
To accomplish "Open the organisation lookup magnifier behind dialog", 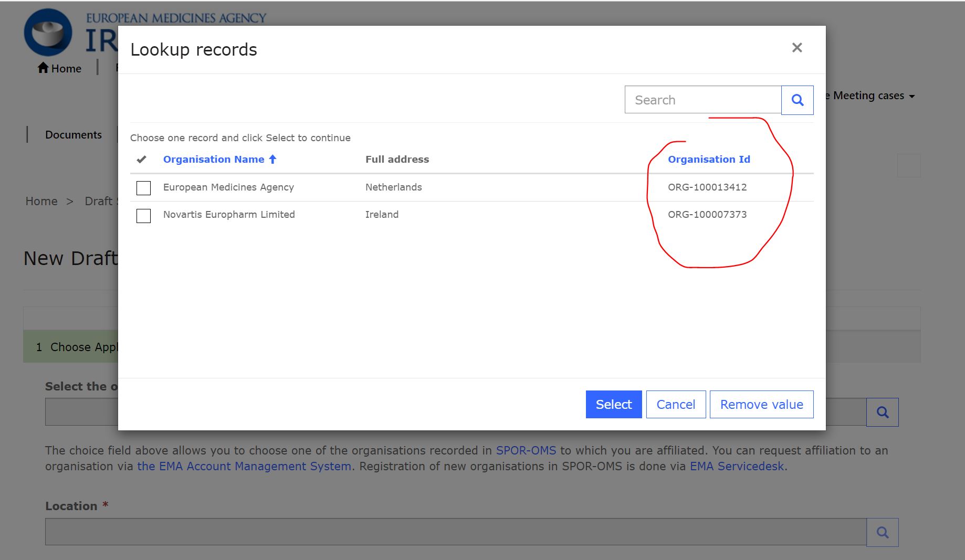I will [882, 412].
